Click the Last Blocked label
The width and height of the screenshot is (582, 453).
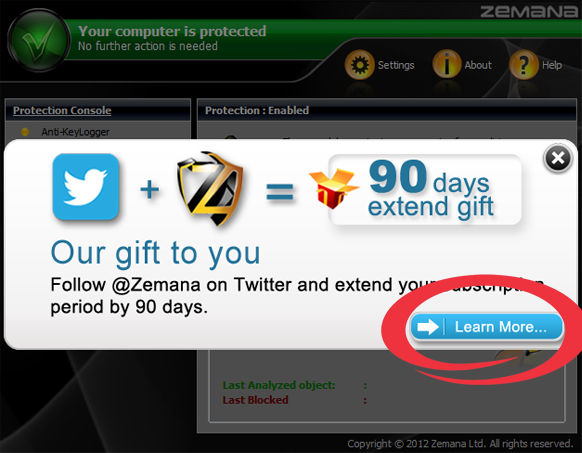tap(255, 400)
